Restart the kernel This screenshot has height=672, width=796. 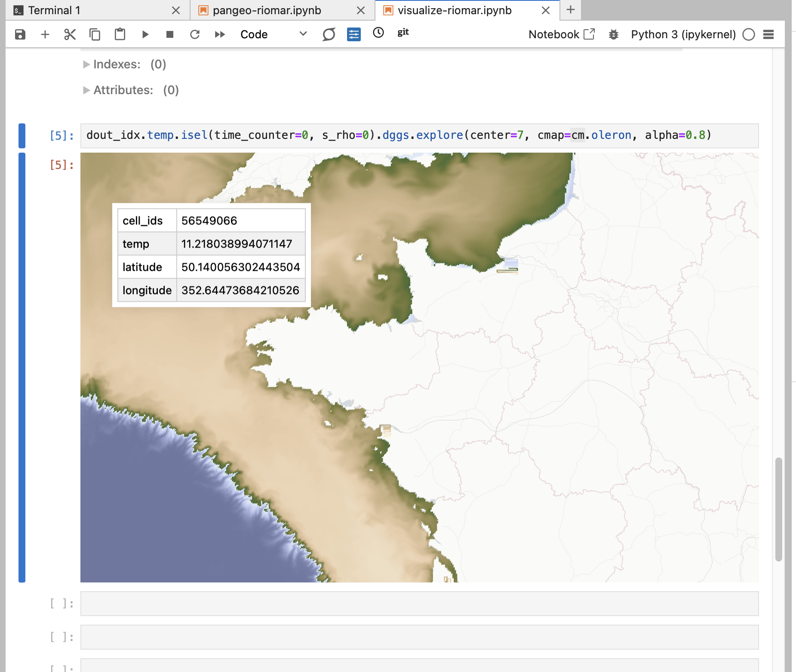(x=195, y=34)
